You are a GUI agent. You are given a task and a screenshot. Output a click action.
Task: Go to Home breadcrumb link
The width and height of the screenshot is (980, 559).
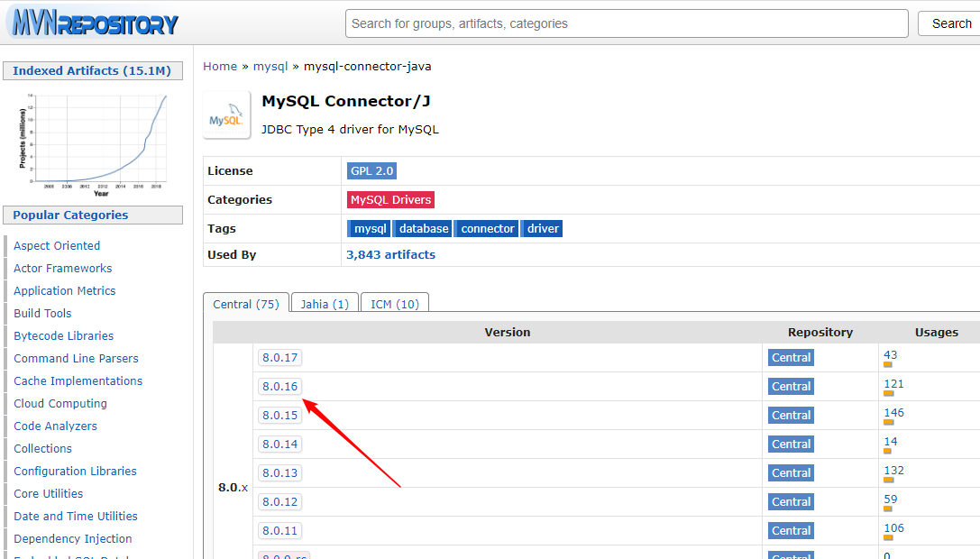(x=220, y=67)
